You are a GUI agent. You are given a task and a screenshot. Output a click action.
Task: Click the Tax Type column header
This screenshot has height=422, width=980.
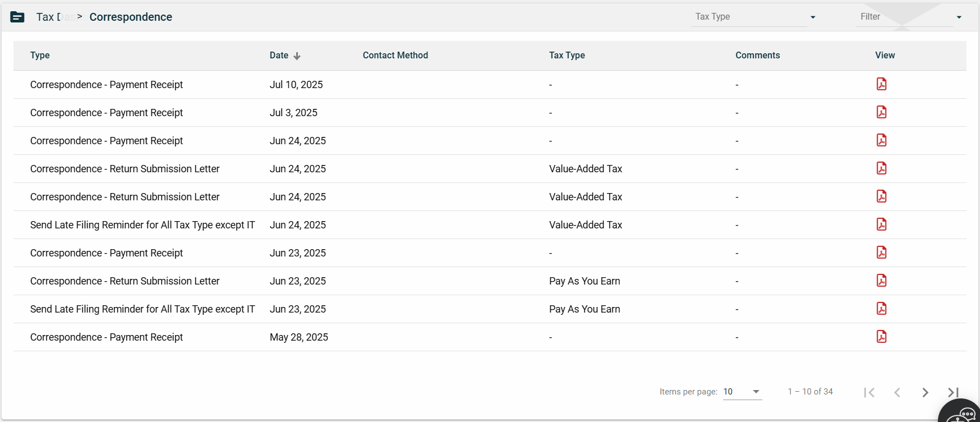point(567,56)
